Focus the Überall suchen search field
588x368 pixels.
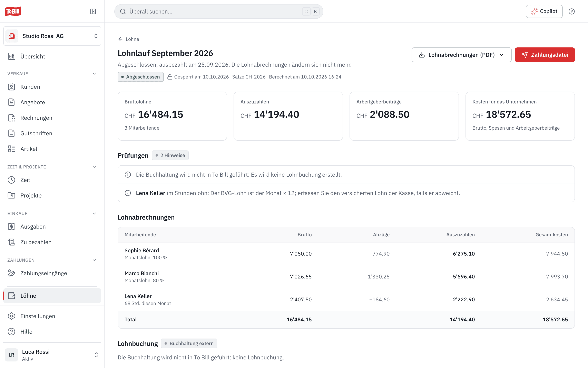coord(219,11)
